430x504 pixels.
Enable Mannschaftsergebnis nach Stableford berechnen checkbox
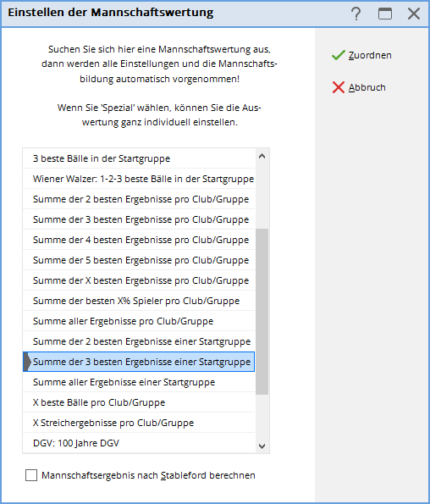coord(31,475)
